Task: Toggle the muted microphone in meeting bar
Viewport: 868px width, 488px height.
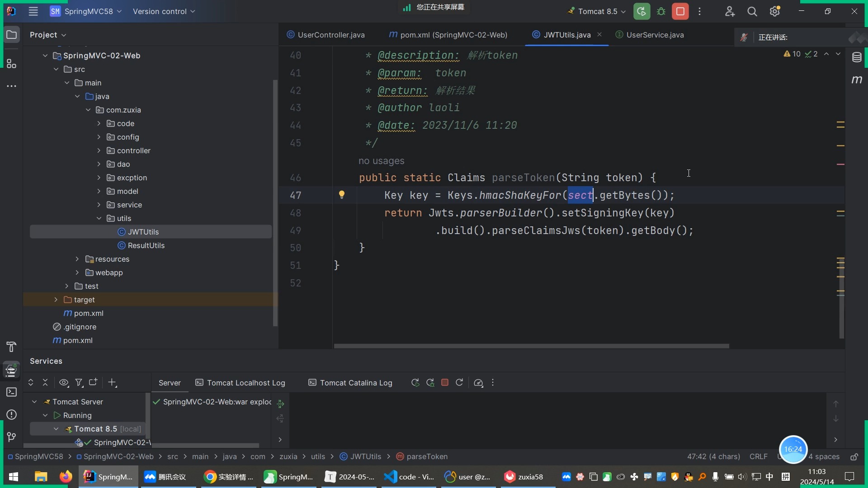Action: [x=744, y=38]
